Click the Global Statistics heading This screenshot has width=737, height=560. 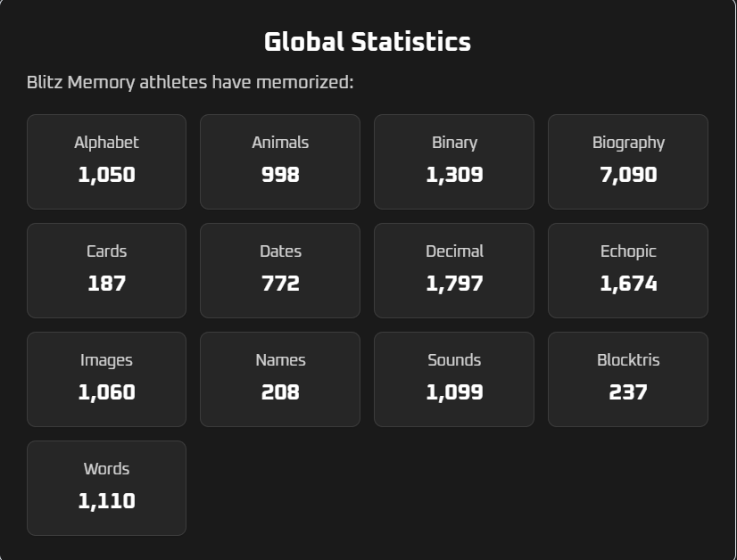[x=368, y=42]
